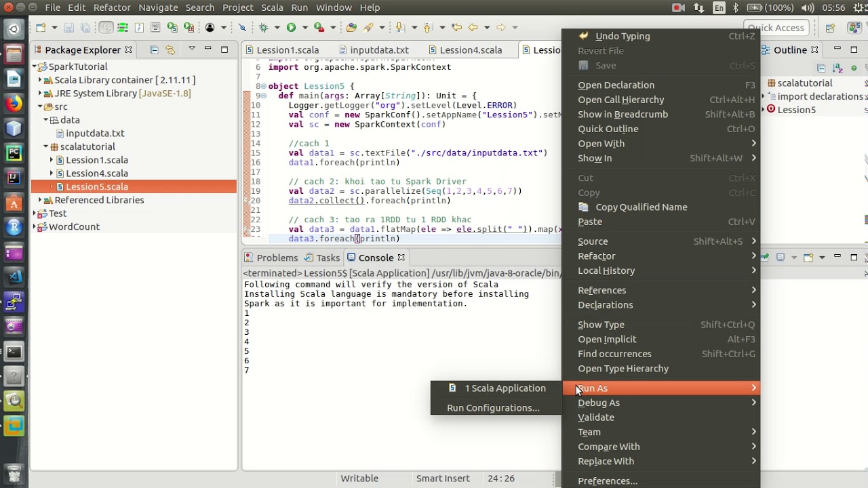
Task: Click the Previous Annotation toolbar icon
Action: (x=427, y=28)
